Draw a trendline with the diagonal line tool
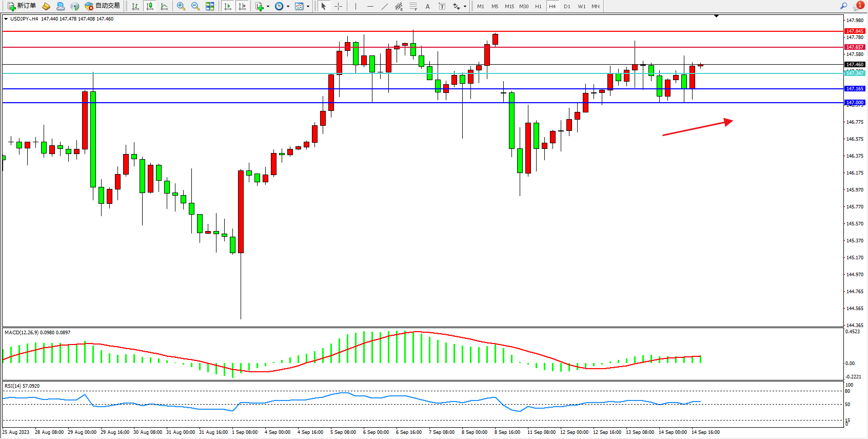Screen dimensions: 868x439 click(x=384, y=6)
